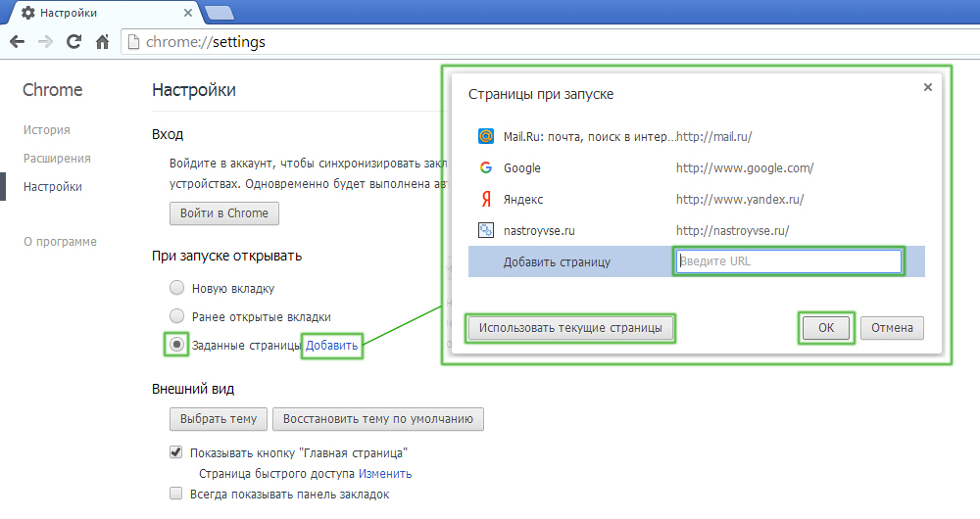Open the home page via the house icon
This screenshot has width=980, height=519.
click(103, 42)
